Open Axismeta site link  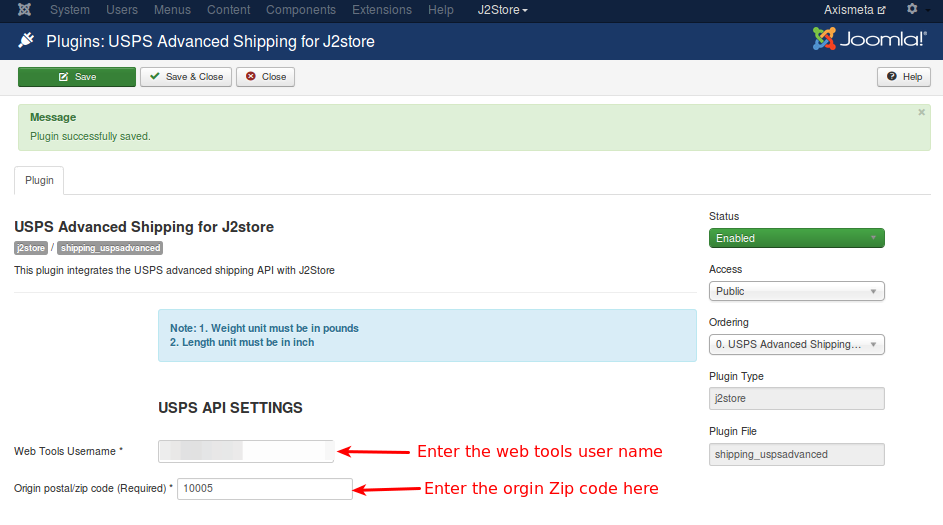[854, 10]
